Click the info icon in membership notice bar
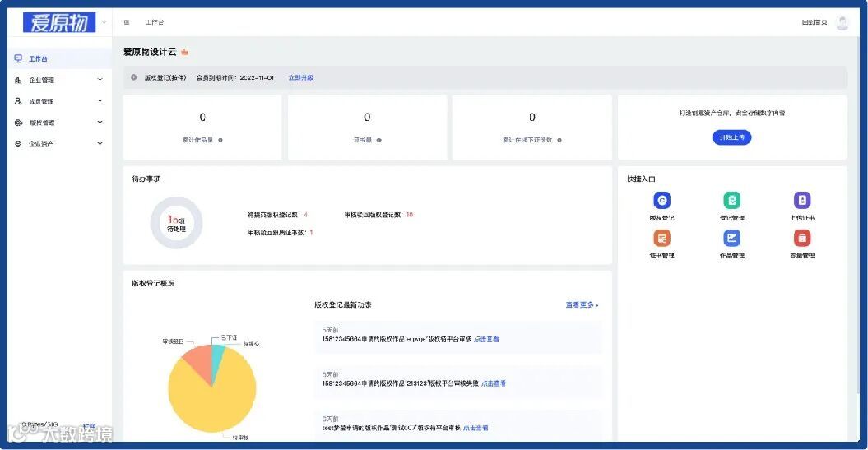 pyautogui.click(x=134, y=77)
